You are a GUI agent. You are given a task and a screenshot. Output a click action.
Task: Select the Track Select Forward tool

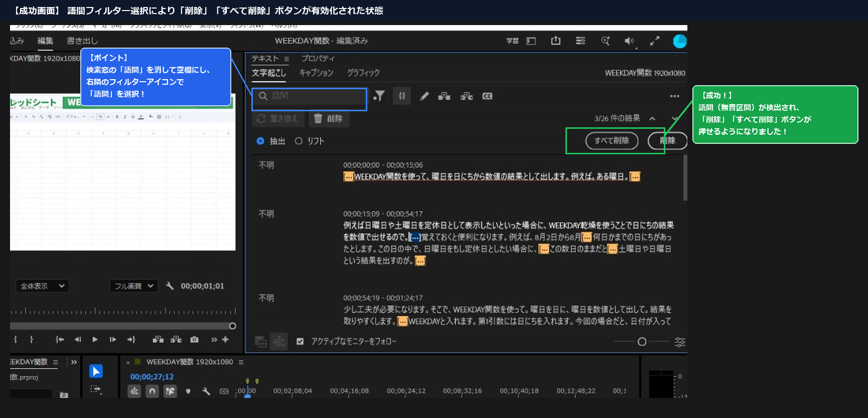pos(96,389)
